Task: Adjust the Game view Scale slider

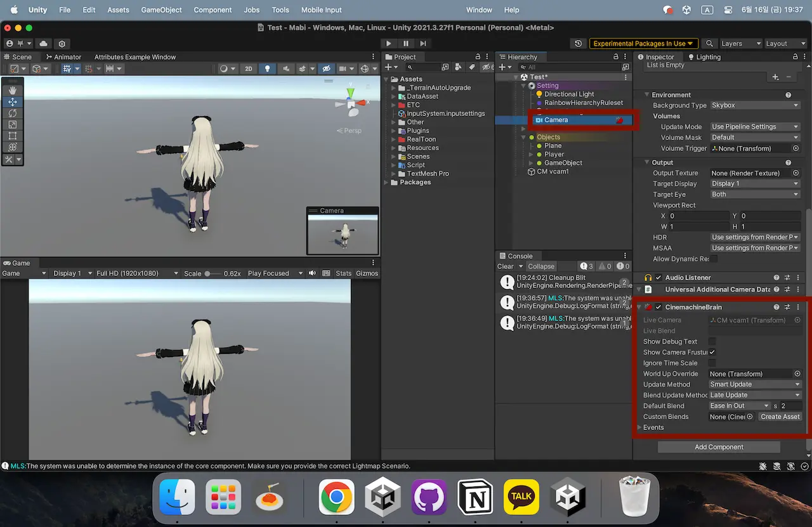Action: pyautogui.click(x=212, y=273)
